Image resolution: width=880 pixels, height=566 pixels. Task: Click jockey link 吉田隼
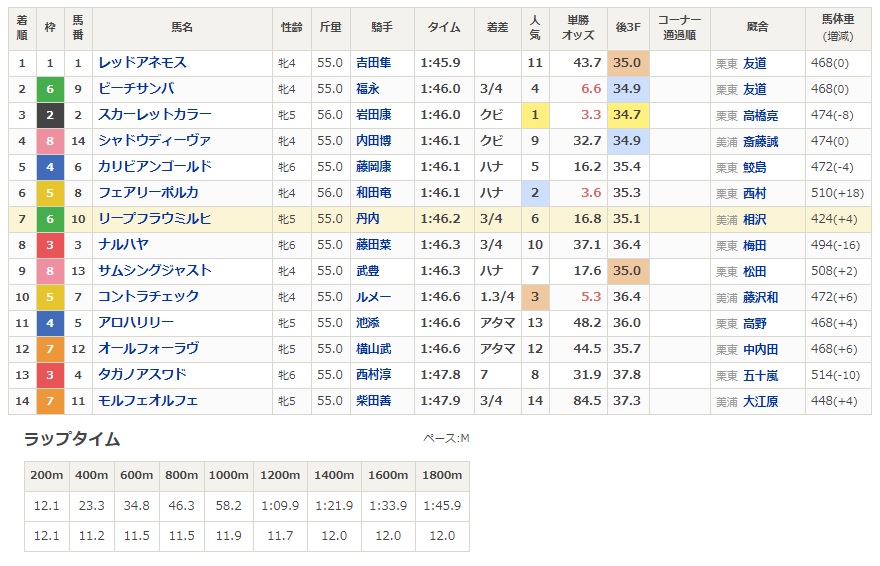pyautogui.click(x=373, y=63)
